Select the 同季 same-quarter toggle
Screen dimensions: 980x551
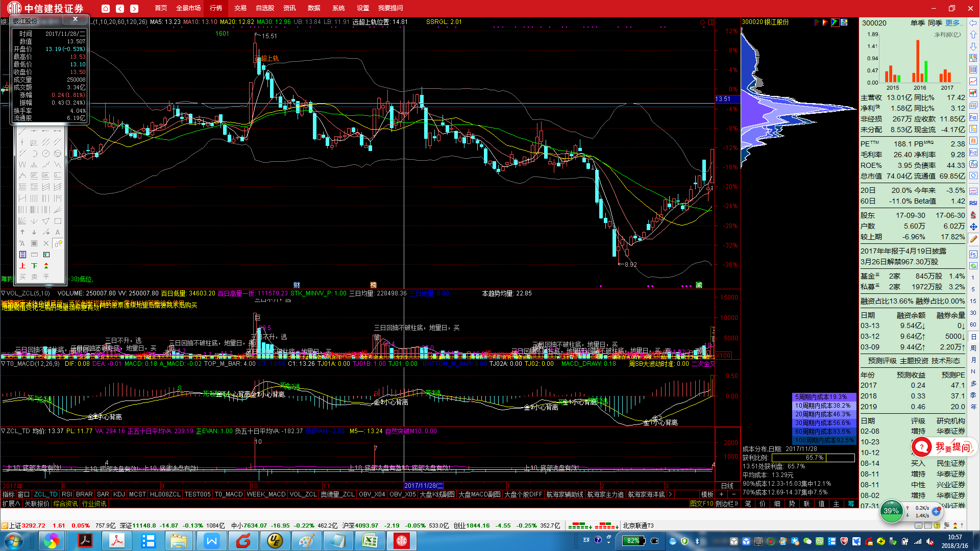[935, 23]
